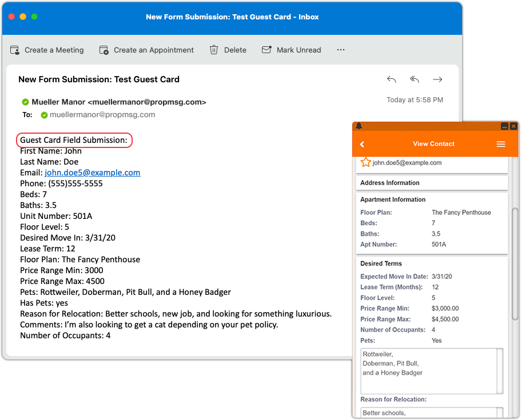Viewport: 521px width, 420px height.
Task: Reply to the email with the reply arrow
Action: [392, 79]
